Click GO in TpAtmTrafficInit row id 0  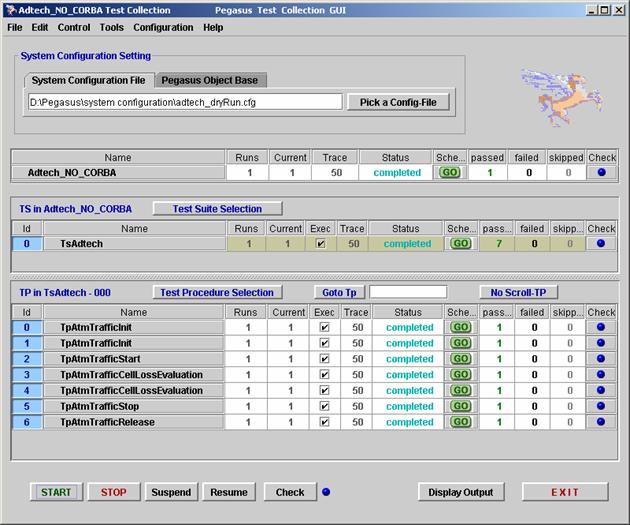coord(460,327)
